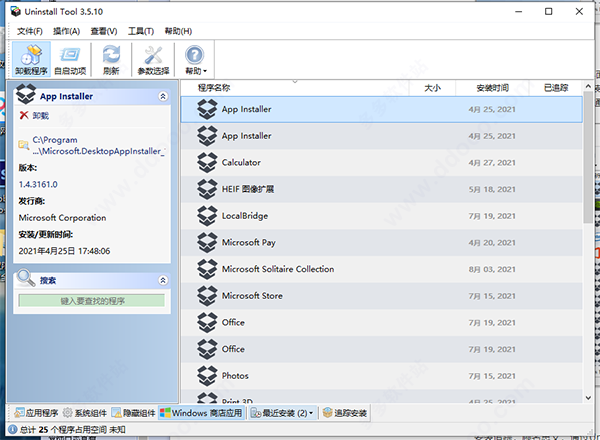Screen dimensions: 600x440
Task: Open the 查看(V) menu
Action: tap(104, 31)
